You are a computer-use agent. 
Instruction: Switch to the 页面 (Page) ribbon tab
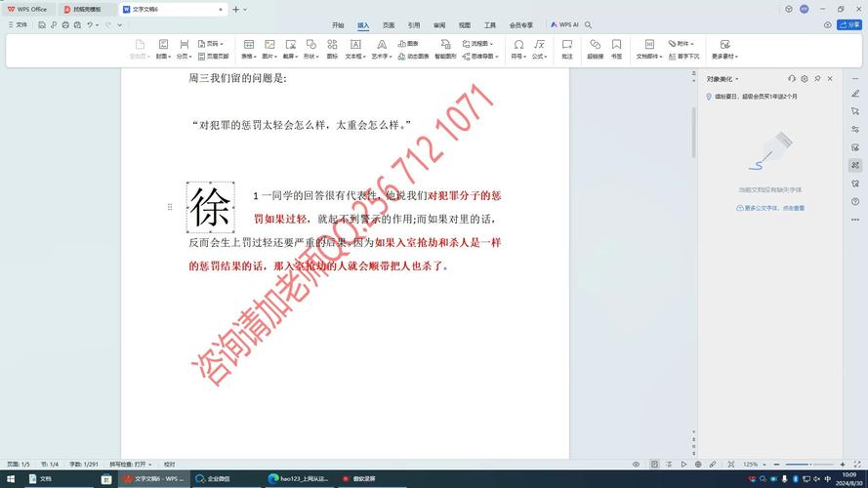click(389, 25)
